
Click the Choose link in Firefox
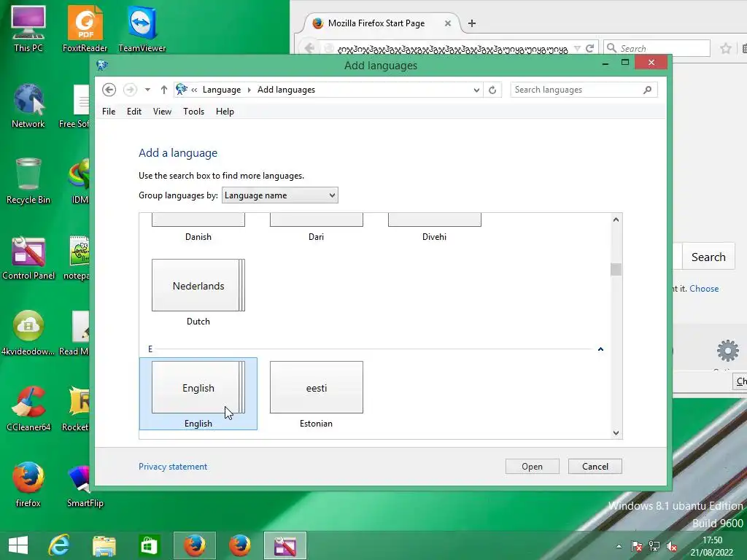[704, 289]
